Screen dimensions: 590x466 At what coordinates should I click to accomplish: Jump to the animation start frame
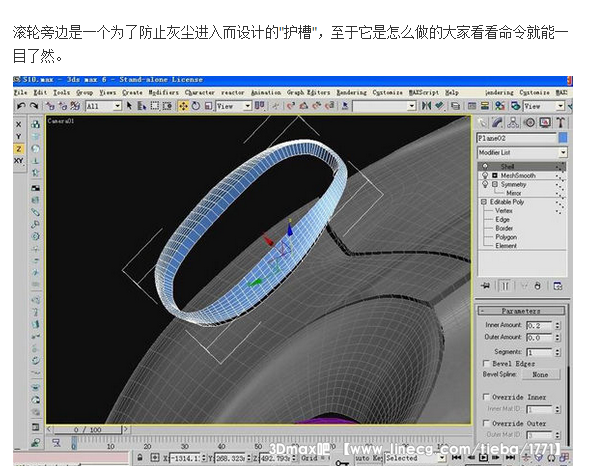click(456, 458)
